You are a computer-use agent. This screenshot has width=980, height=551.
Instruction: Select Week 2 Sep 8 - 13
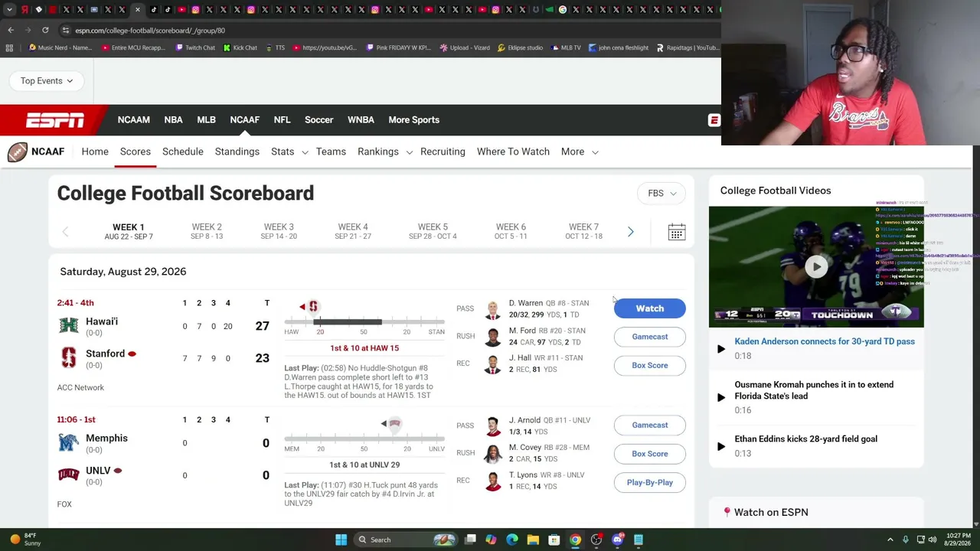tap(207, 231)
